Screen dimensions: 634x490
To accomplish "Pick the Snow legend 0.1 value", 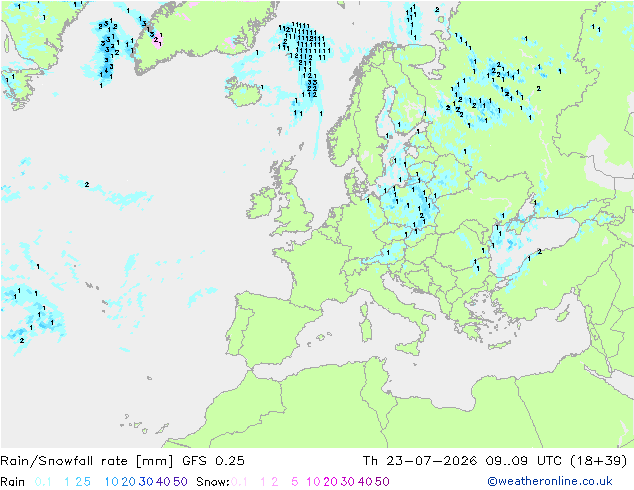I will pos(239,482).
